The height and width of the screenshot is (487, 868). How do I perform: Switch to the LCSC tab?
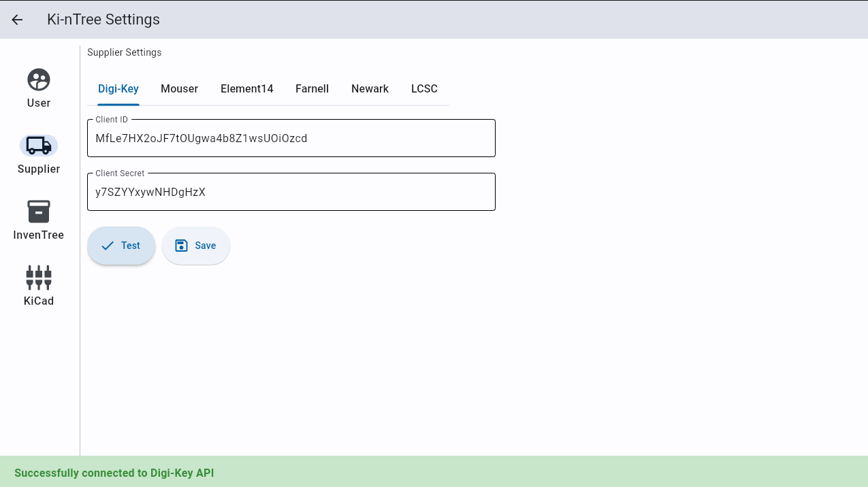(x=424, y=89)
